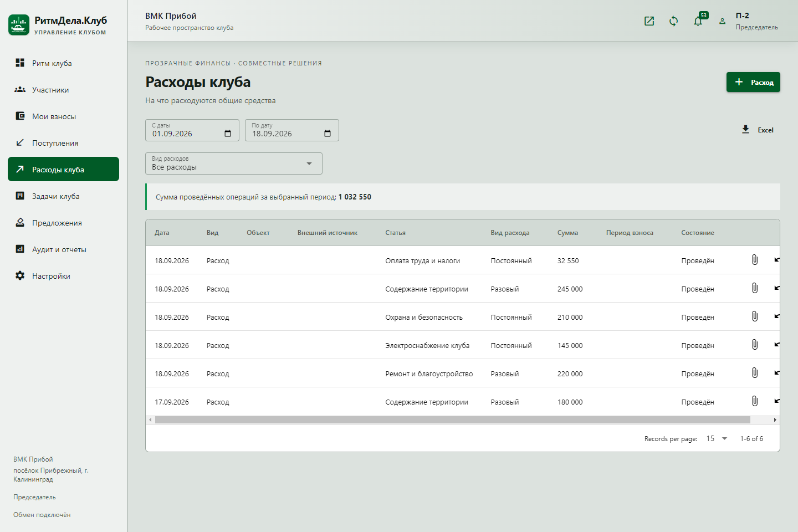Click right arrow of table scrollbar
The width and height of the screenshot is (798, 532).
pyautogui.click(x=775, y=420)
